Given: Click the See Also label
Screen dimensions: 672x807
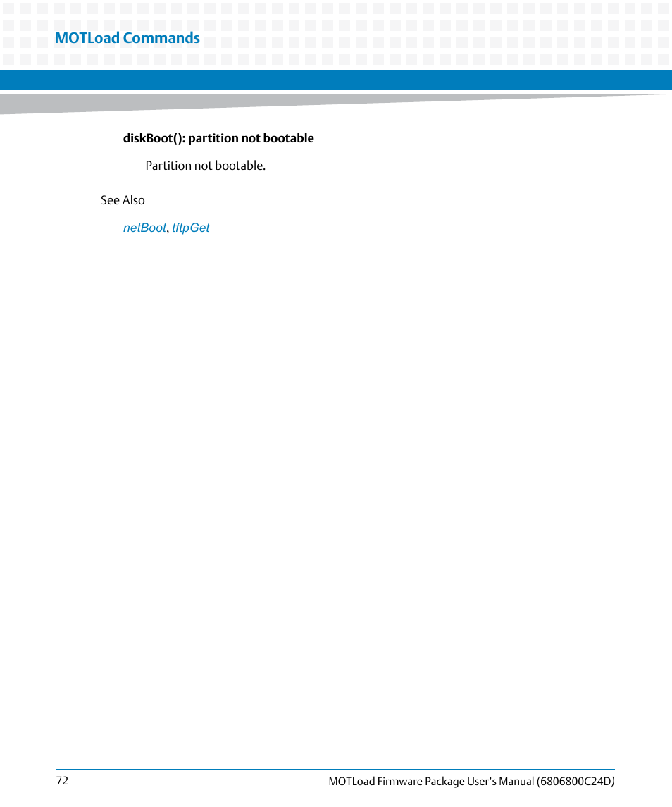Looking at the screenshot, I should [123, 200].
